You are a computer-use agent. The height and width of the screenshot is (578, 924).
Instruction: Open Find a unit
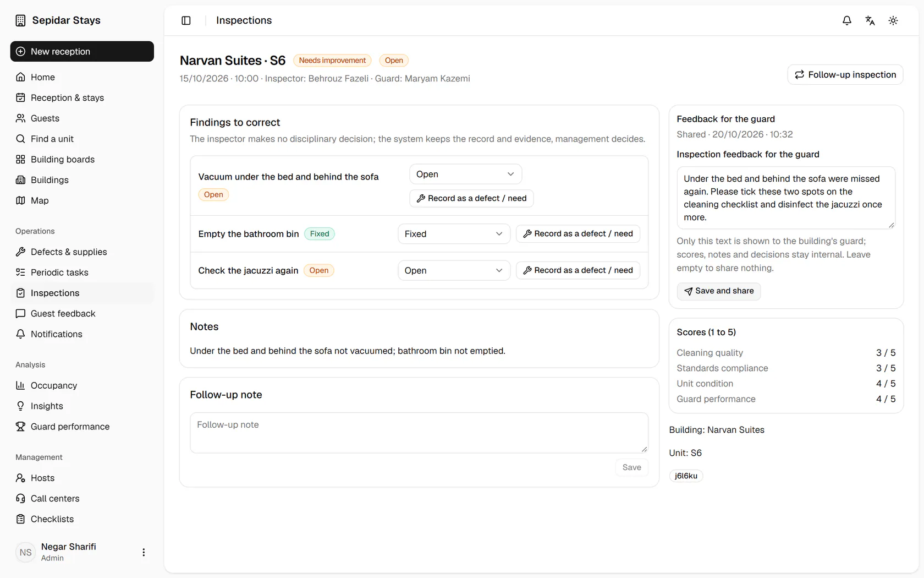[x=82, y=139]
